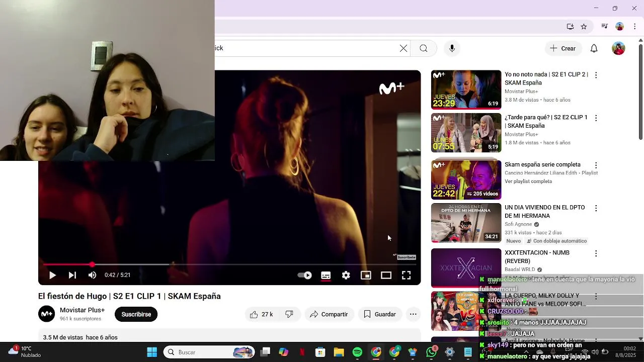
Task: Seek on the red video progress bar
Action: 229,264
